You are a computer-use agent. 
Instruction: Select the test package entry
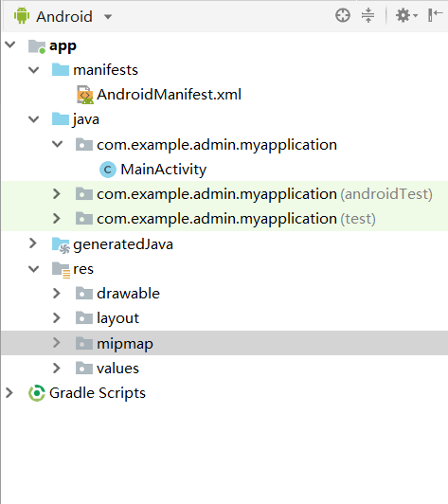coord(236,219)
